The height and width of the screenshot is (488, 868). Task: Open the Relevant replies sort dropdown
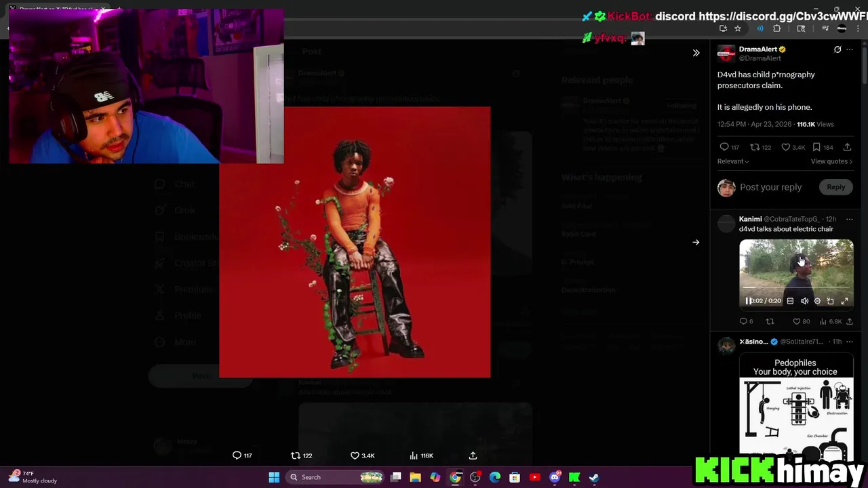733,161
